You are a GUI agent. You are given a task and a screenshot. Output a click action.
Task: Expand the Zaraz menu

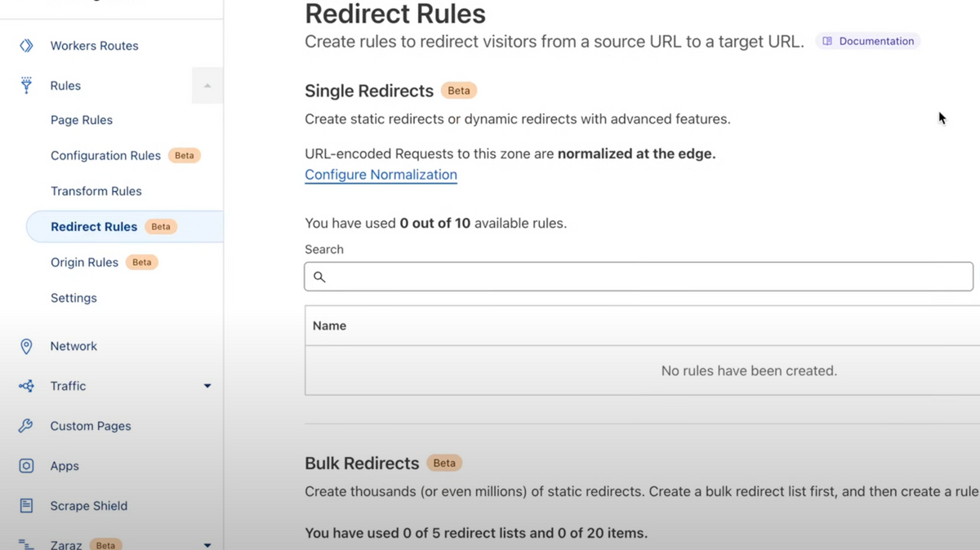tap(207, 543)
